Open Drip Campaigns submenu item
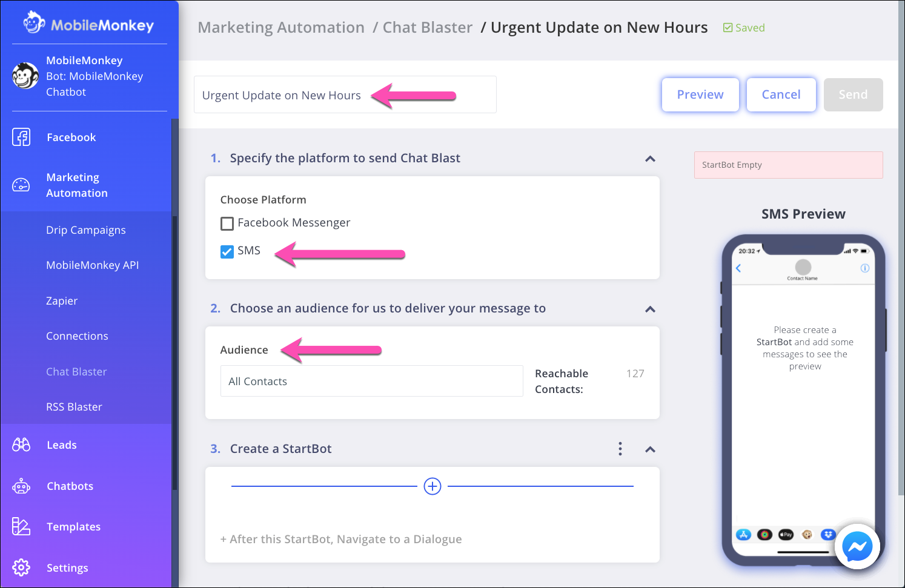Viewport: 905px width, 588px height. (86, 230)
